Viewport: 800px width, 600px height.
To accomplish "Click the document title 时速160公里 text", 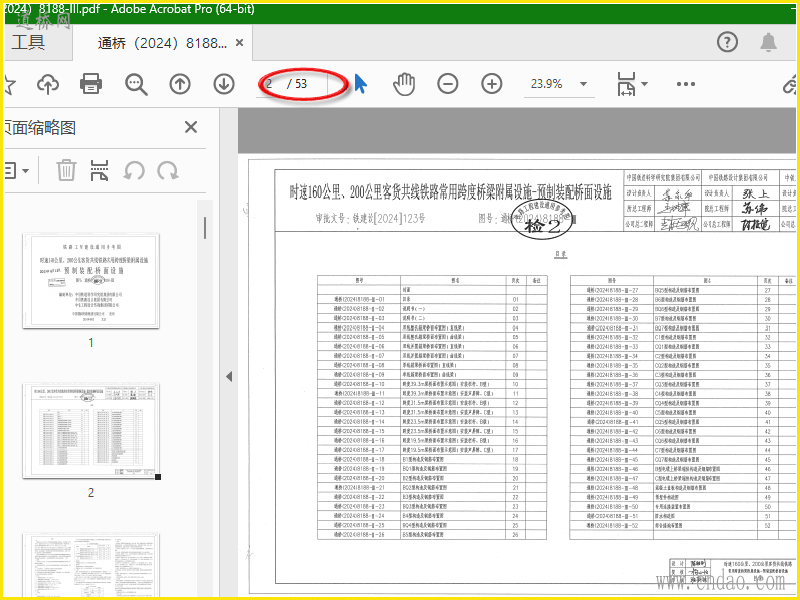I will [451, 192].
